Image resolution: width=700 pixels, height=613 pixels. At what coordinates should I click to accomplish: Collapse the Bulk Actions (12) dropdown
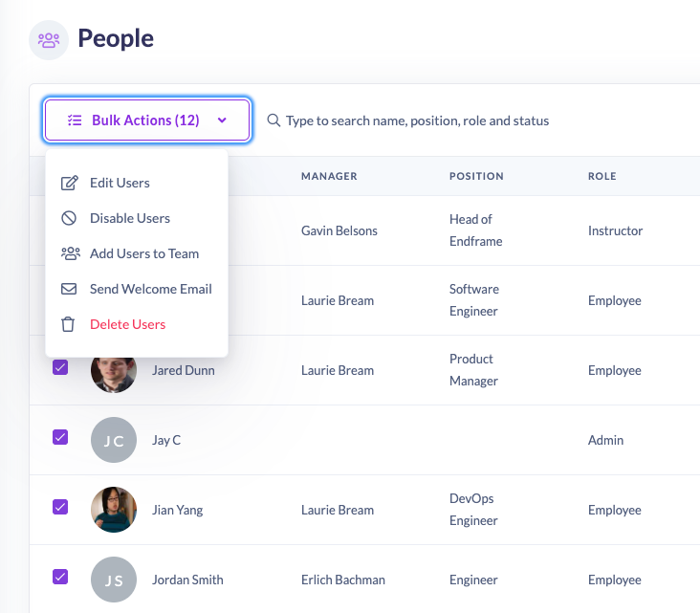pos(146,120)
